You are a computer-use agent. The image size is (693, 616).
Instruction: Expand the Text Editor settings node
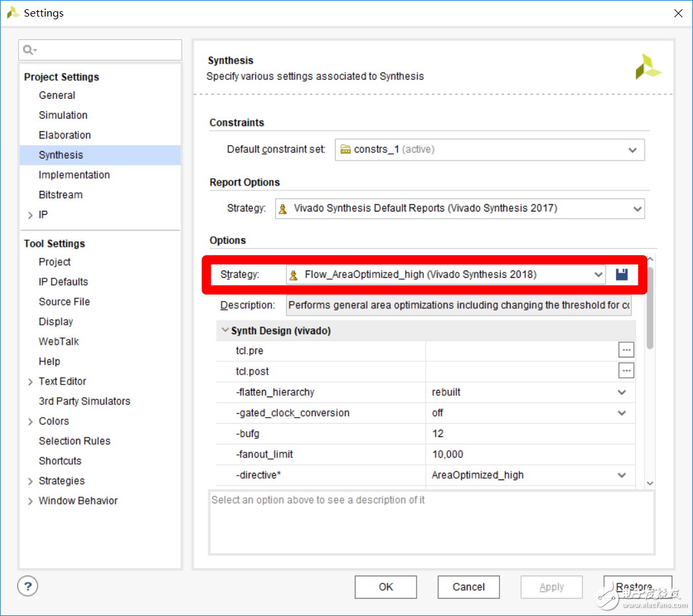30,381
